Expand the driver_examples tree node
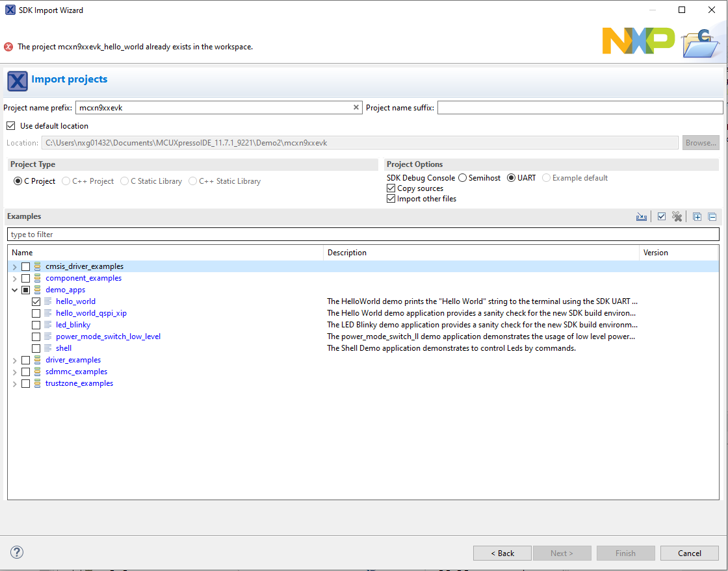This screenshot has width=728, height=571. click(14, 360)
